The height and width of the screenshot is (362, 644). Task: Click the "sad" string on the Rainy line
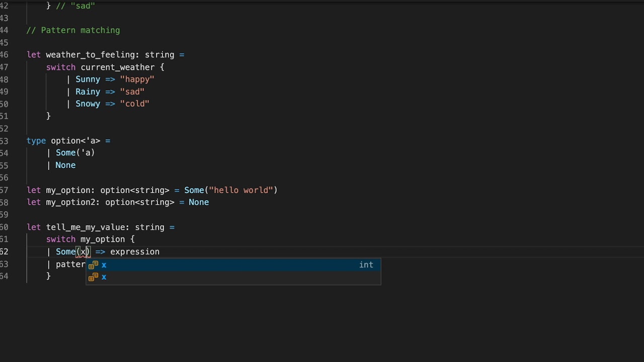[132, 92]
